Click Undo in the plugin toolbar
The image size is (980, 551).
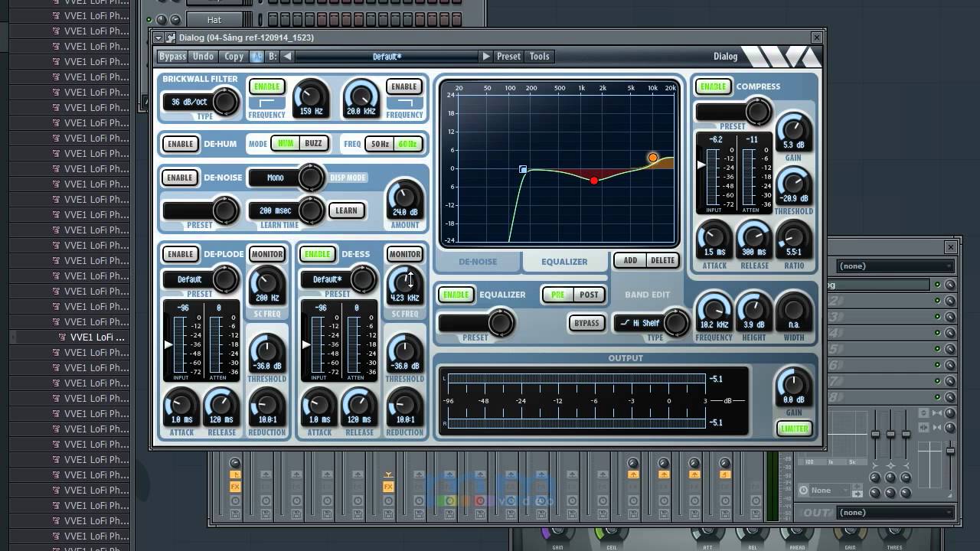(x=203, y=57)
